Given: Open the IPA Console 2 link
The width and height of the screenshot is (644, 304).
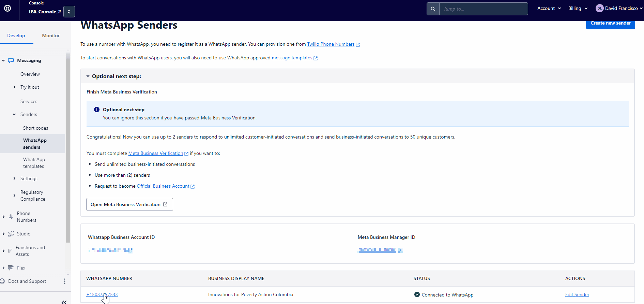Looking at the screenshot, I should (x=45, y=12).
